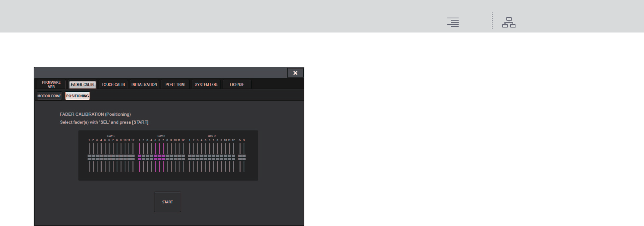Viewport: 644px width, 226px height.
Task: Click the BAY L label
Action: [111, 136]
